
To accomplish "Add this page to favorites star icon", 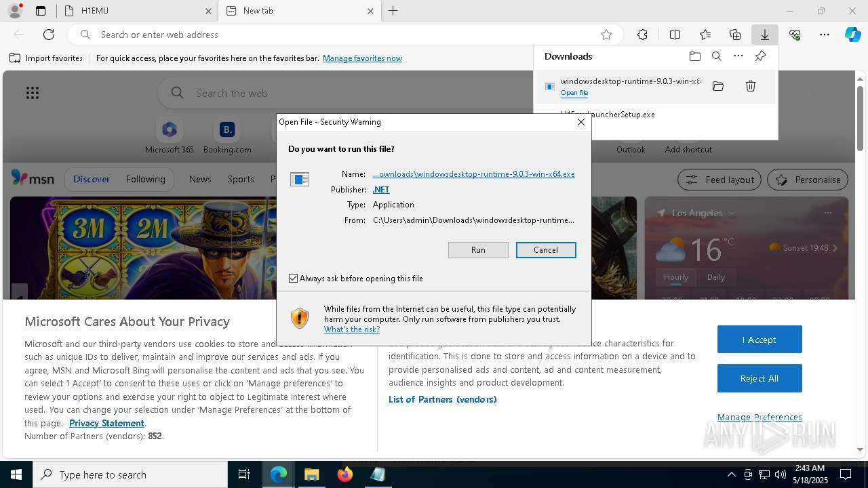I will pos(606,35).
